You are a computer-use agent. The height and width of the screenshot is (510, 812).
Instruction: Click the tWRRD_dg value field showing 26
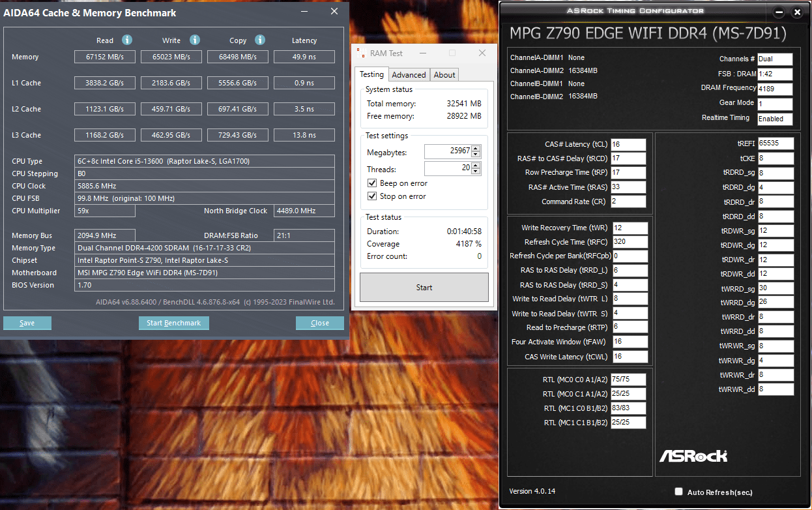tap(776, 303)
